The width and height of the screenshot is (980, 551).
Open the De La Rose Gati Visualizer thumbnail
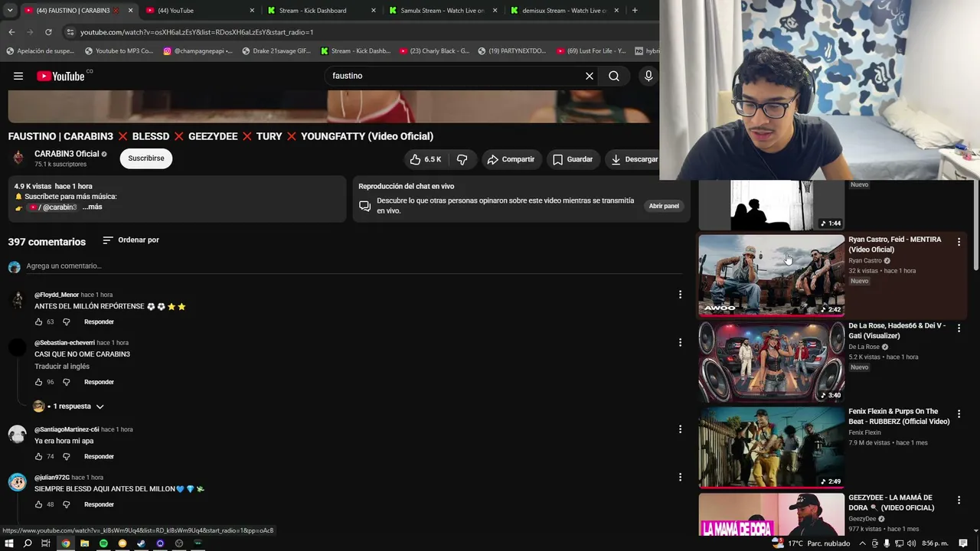pos(772,361)
